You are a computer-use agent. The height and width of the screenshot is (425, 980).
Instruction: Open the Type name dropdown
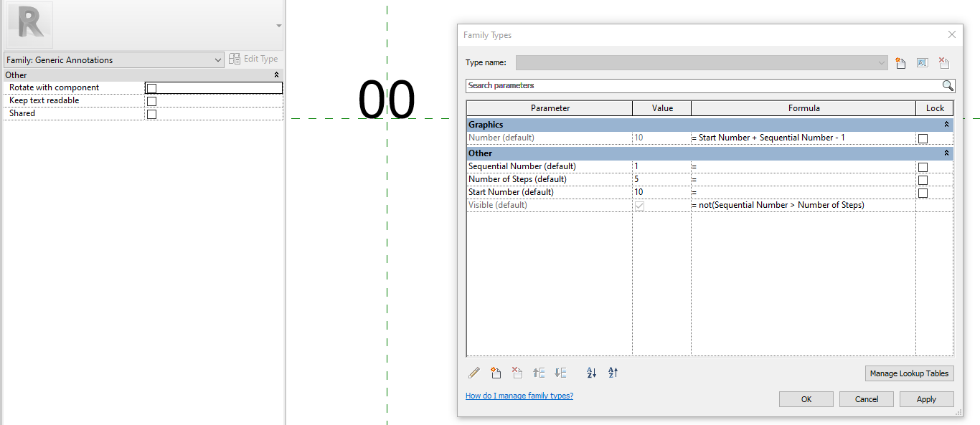(702, 63)
